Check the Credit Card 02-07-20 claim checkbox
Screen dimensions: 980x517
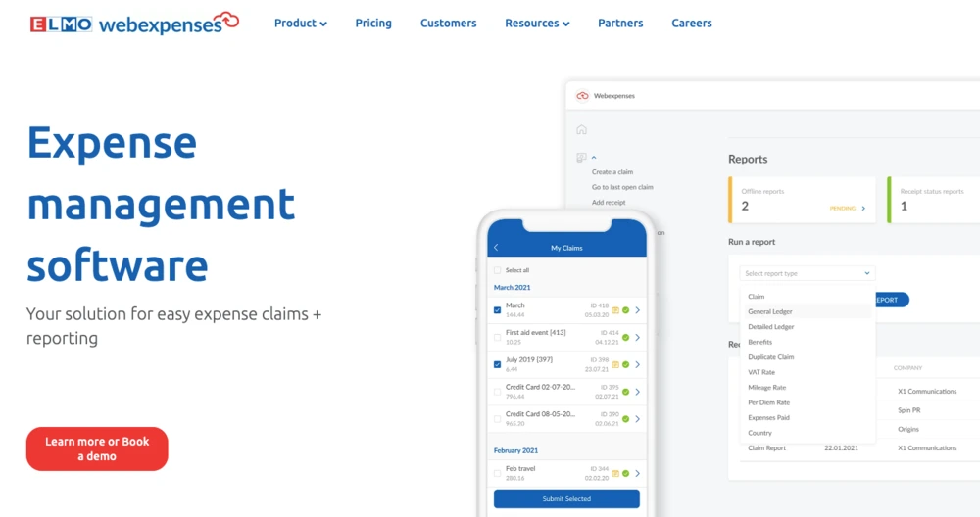[x=498, y=392]
